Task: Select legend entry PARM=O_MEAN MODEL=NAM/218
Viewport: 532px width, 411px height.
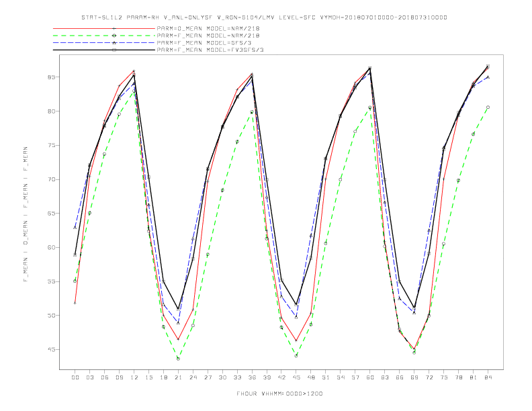Action: point(208,28)
